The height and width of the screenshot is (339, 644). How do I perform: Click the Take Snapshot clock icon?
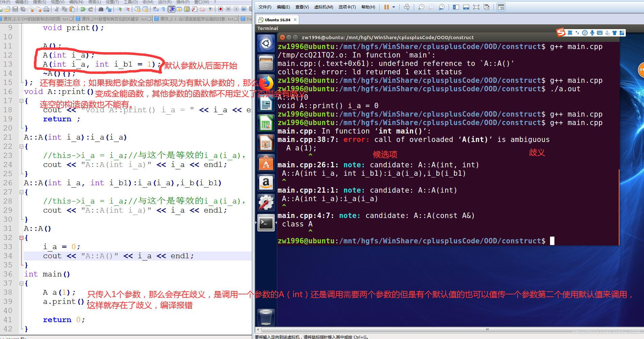(421, 7)
